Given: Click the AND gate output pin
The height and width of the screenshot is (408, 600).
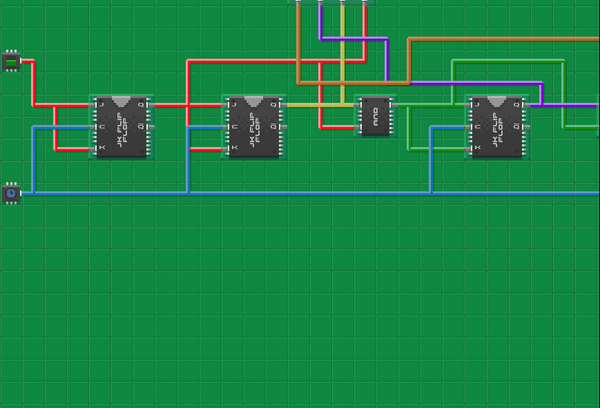Looking at the screenshot, I should tap(394, 105).
